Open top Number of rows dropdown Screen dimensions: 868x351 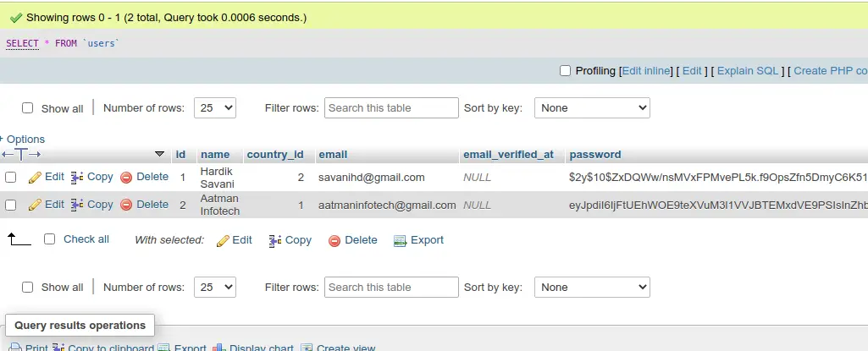[215, 107]
